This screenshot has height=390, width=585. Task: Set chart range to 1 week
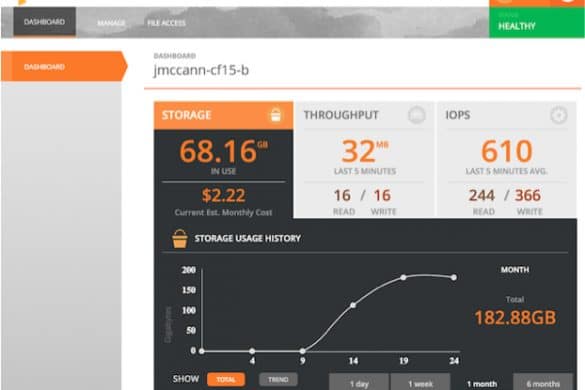[x=420, y=383]
